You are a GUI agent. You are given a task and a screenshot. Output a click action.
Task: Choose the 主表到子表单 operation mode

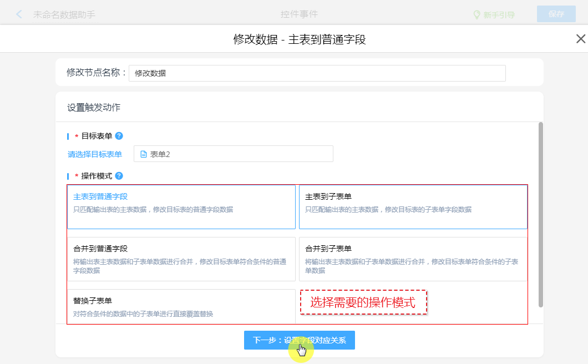coord(413,206)
